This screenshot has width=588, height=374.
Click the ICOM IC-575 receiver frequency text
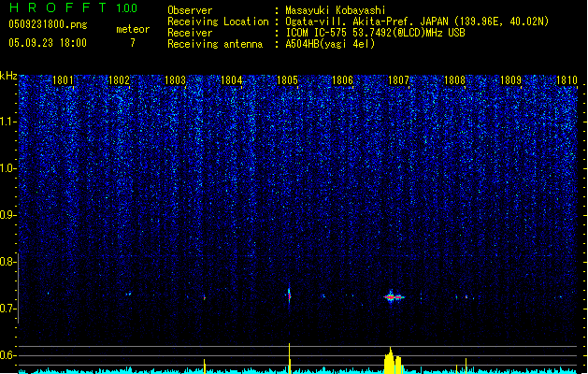coord(375,33)
